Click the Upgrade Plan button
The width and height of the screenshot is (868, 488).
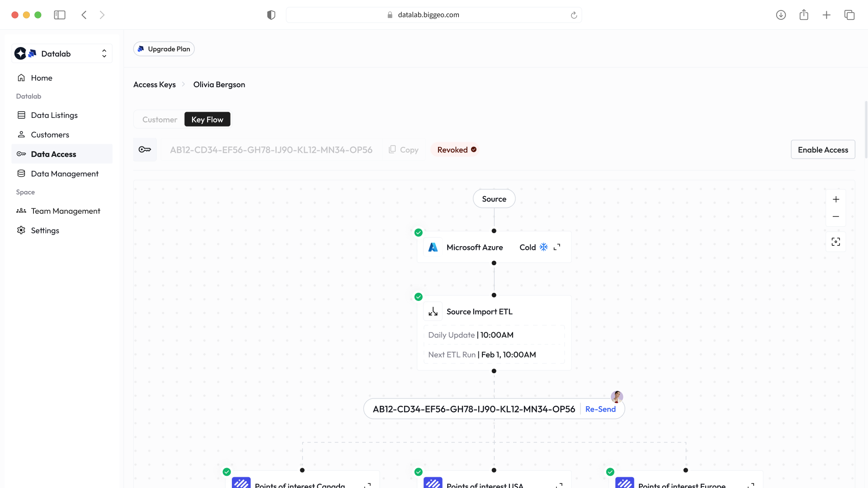(x=164, y=49)
